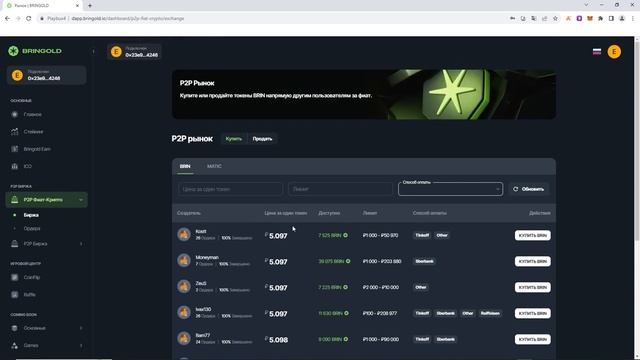The width and height of the screenshot is (640, 360).
Task: Open the wallet chip 0x23e9...4248 in sidebar
Action: pyautogui.click(x=46, y=76)
